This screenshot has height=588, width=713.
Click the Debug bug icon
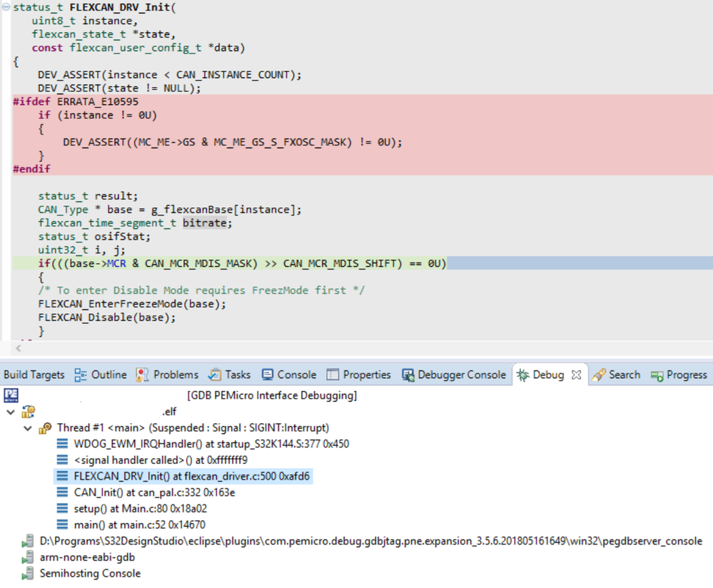522,375
